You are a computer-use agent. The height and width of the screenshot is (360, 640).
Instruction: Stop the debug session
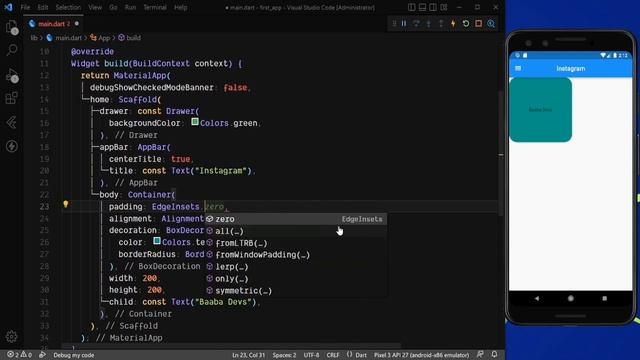(478, 24)
